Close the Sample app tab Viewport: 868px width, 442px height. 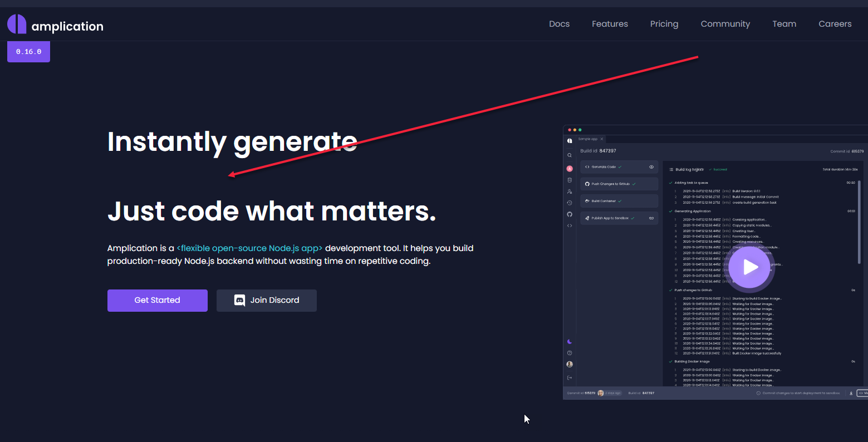pos(601,139)
